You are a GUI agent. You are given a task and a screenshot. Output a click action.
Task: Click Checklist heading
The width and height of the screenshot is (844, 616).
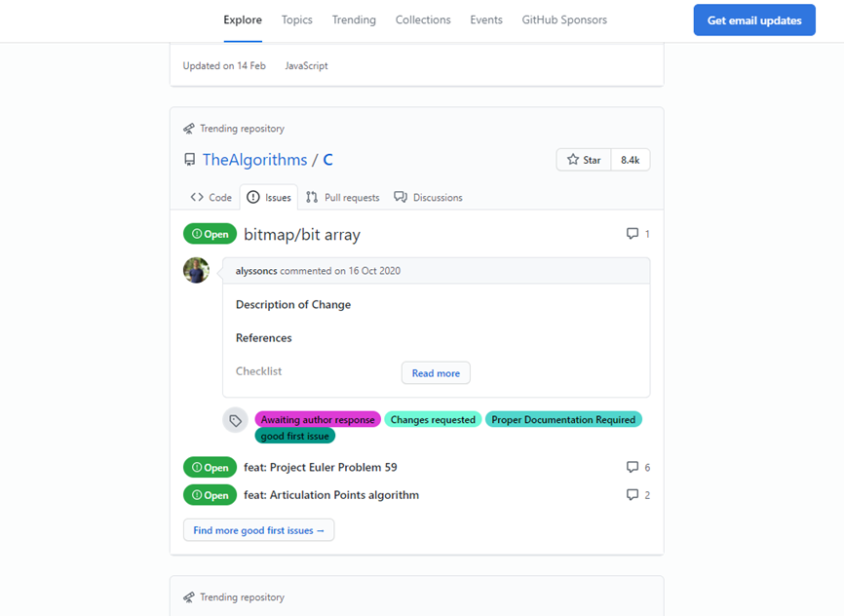[259, 371]
